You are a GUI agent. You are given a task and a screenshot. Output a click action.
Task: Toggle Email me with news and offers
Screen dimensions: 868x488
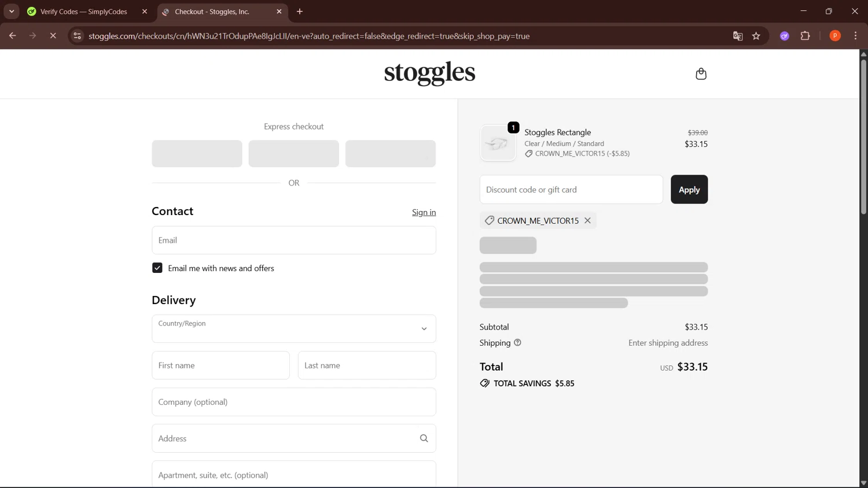[157, 268]
